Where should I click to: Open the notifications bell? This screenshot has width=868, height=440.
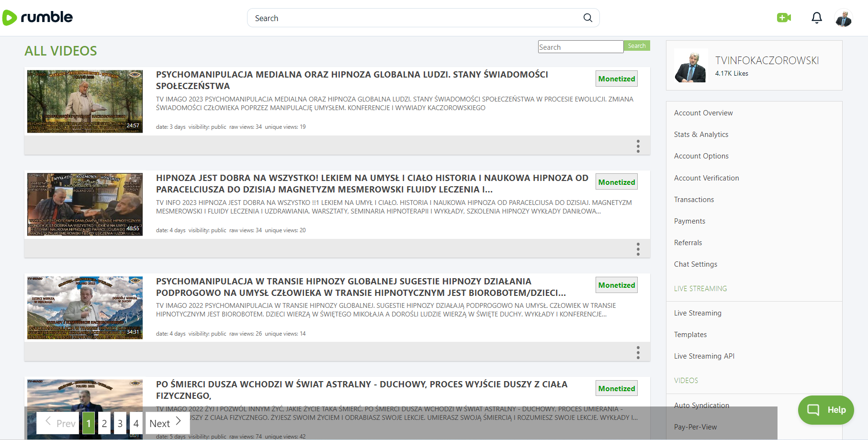click(817, 18)
